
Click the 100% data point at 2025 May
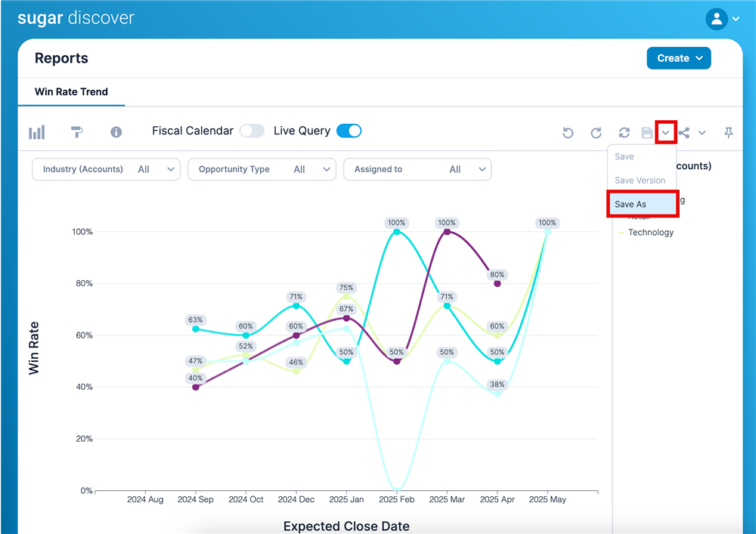click(547, 232)
